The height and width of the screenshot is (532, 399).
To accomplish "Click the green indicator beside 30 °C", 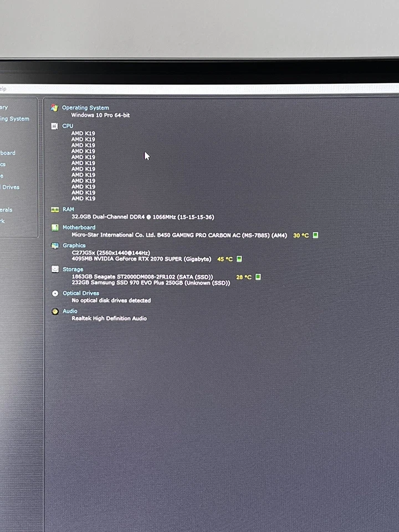I will tap(315, 235).
